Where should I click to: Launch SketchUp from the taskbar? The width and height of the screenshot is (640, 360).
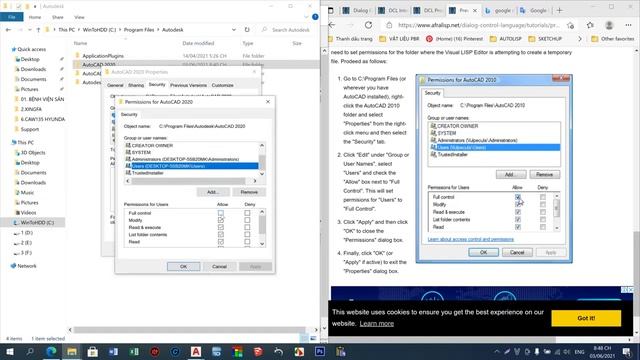(x=258, y=351)
